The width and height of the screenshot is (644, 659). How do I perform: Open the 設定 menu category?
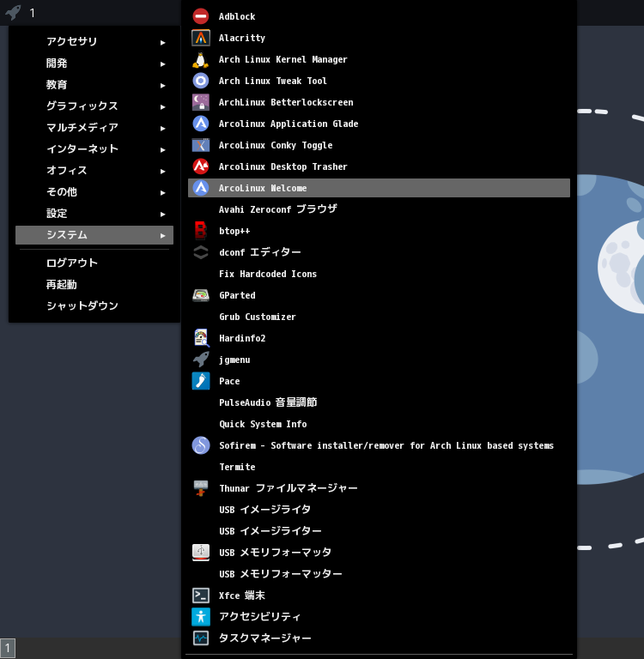pos(94,213)
